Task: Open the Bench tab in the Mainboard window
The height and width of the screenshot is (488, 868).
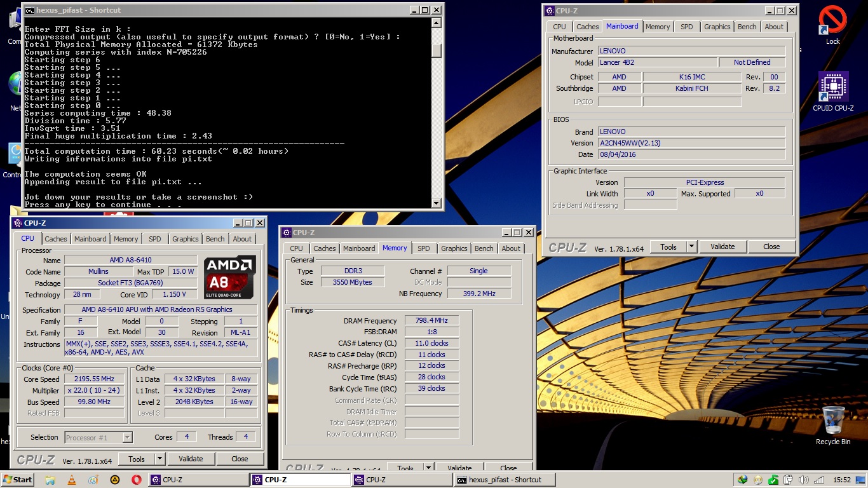Action: click(x=747, y=27)
